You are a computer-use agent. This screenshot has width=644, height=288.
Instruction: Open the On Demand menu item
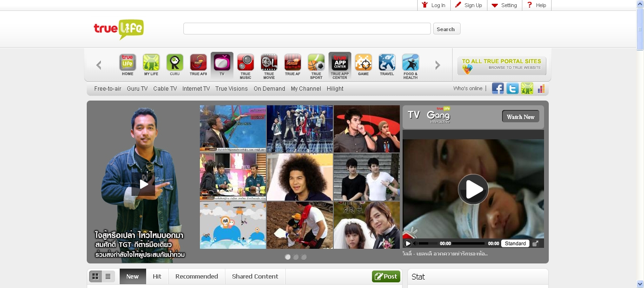pos(269,89)
